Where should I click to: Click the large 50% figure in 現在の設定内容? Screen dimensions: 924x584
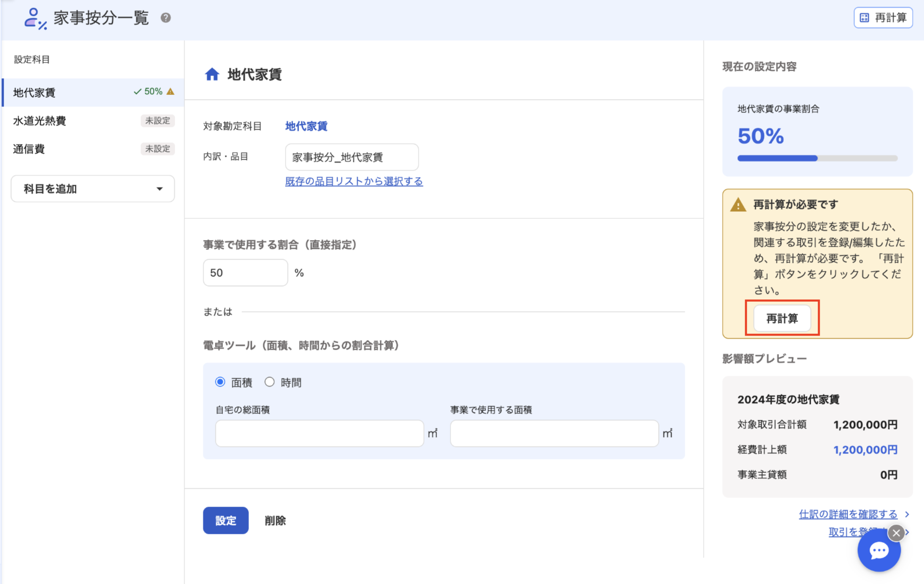[x=761, y=136]
